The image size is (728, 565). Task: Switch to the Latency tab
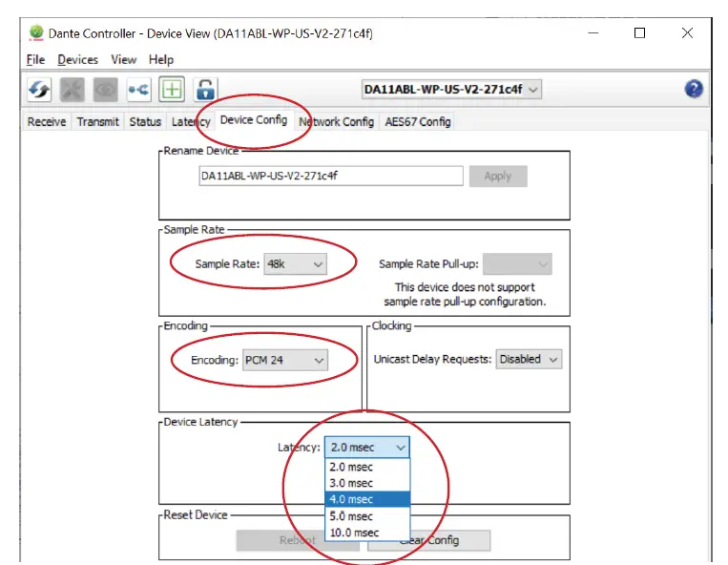pyautogui.click(x=191, y=121)
